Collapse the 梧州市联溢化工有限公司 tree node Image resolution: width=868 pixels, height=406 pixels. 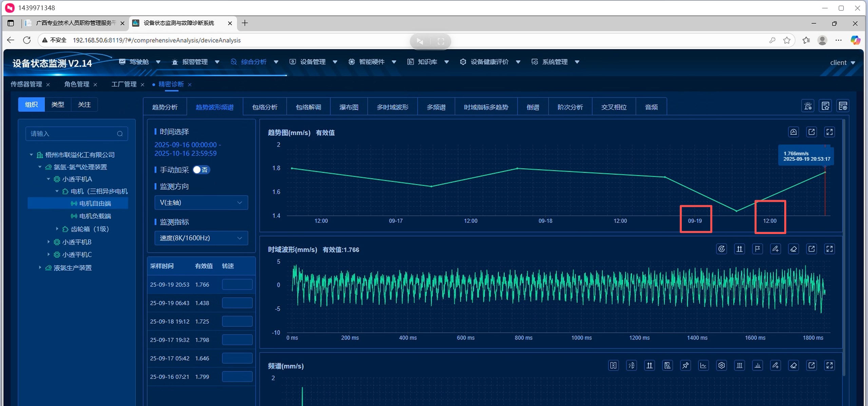click(x=31, y=155)
